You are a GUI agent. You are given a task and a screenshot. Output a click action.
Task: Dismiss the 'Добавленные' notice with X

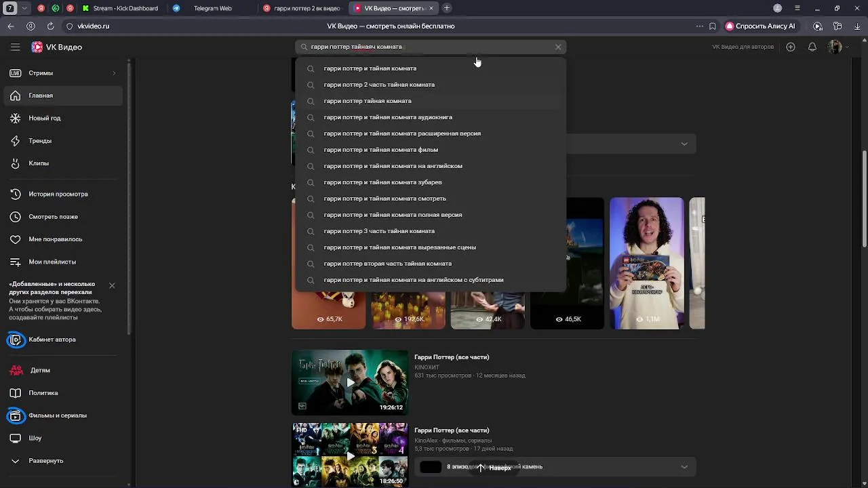[112, 285]
